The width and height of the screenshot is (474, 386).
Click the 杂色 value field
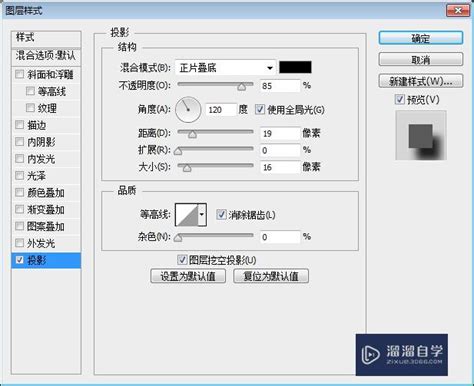coord(280,237)
